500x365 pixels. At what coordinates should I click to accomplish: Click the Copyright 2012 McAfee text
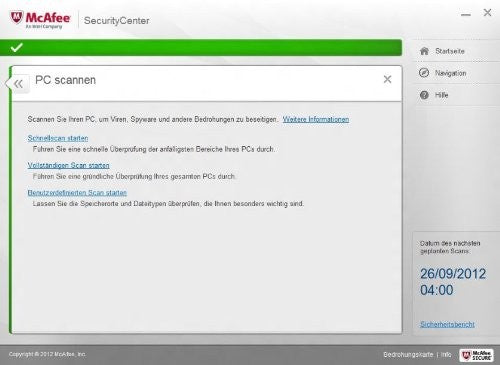coord(47,354)
